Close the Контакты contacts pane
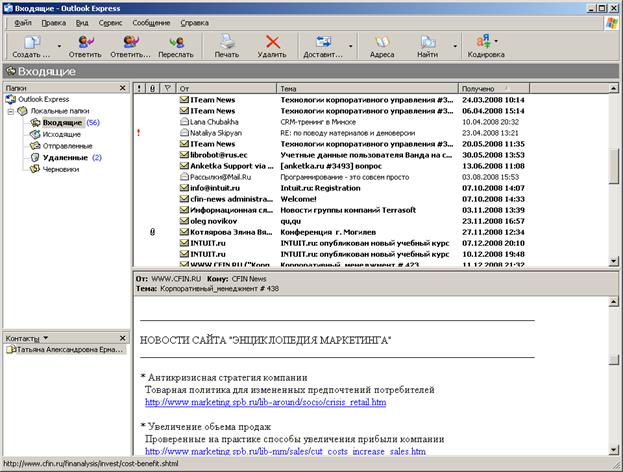The image size is (623, 472). point(123,338)
